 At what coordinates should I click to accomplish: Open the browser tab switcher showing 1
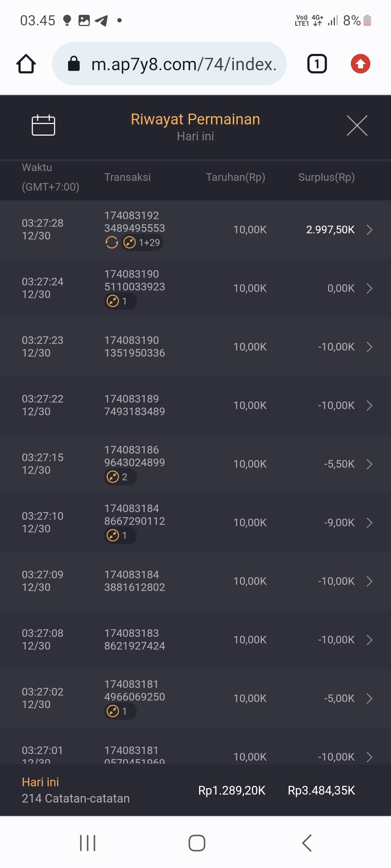tap(317, 64)
